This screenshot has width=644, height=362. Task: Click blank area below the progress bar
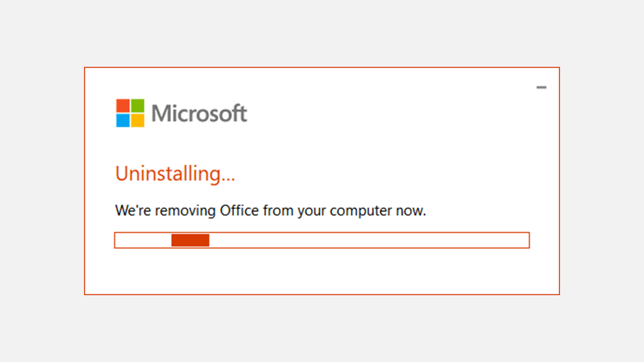(322, 271)
